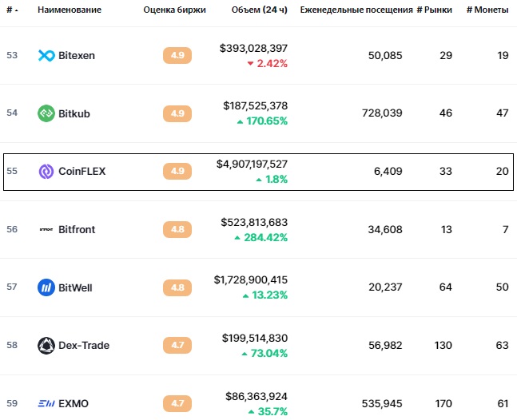Click markets count 46 for Bitkub
This screenshot has width=517, height=420.
446,113
